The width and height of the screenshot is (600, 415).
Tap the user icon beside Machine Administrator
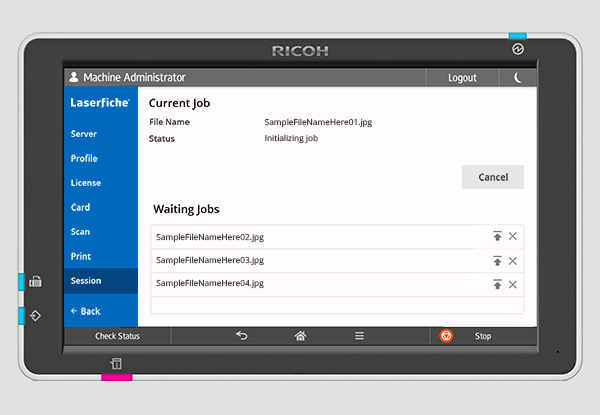pyautogui.click(x=73, y=77)
